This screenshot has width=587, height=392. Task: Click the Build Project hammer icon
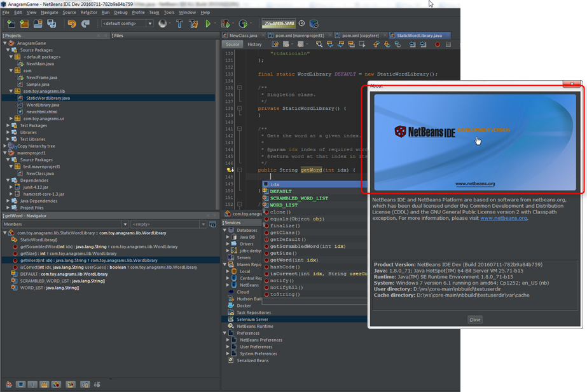point(179,24)
